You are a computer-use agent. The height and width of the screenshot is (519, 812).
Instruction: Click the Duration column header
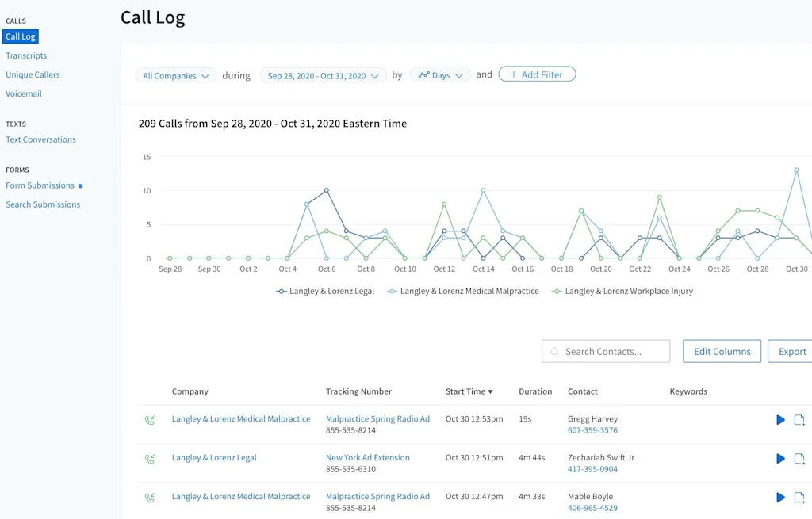[535, 391]
